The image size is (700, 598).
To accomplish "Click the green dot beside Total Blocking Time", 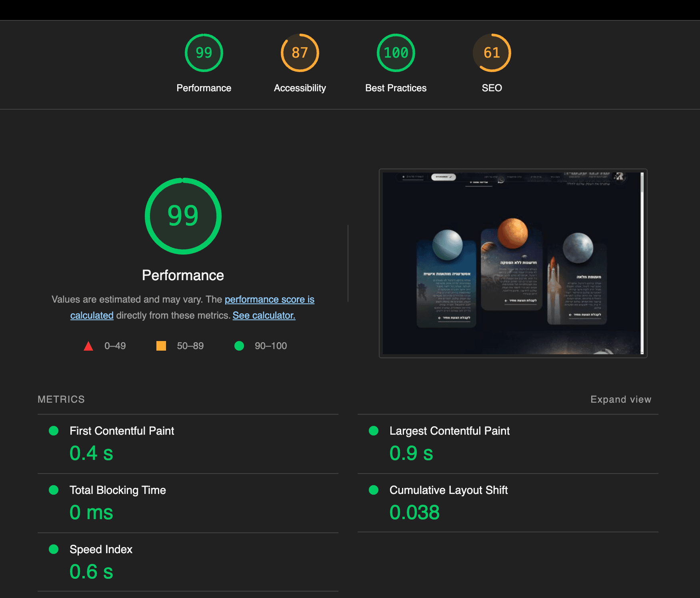I will pyautogui.click(x=53, y=490).
